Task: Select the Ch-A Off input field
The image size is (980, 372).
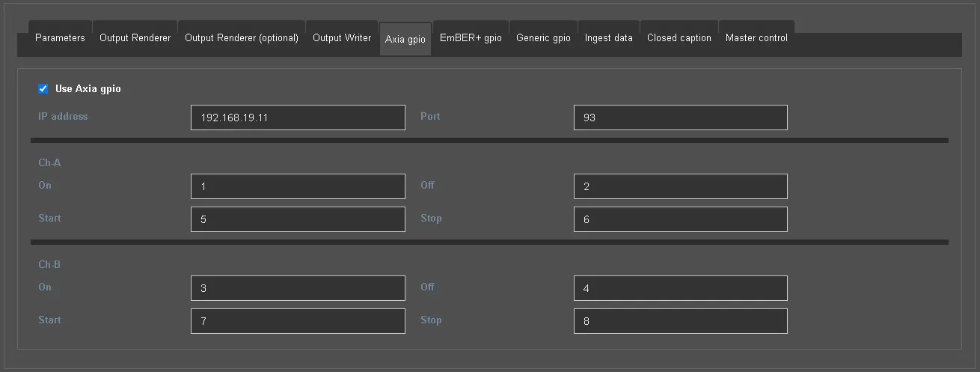Action: click(680, 186)
